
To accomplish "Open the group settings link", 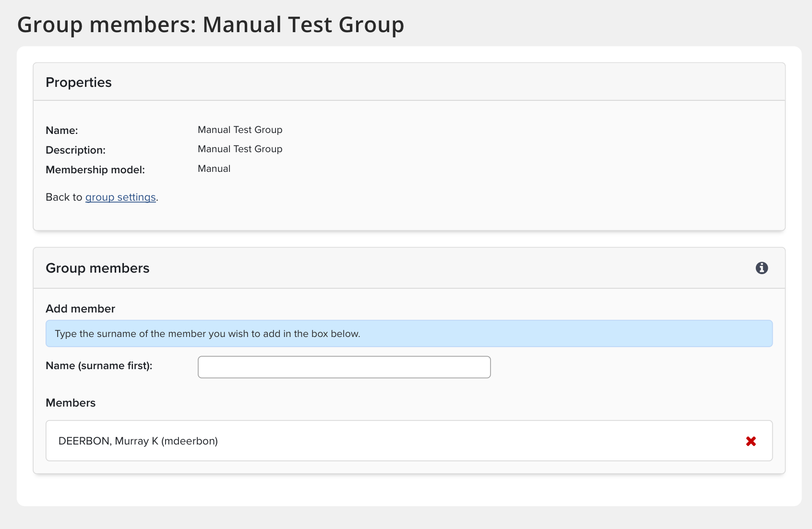I will point(120,197).
